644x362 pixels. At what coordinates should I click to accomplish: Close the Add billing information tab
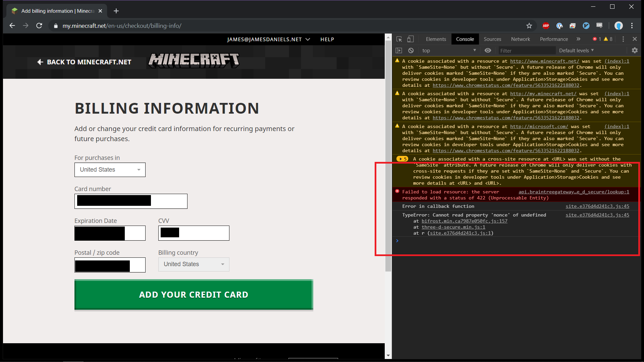point(100,11)
